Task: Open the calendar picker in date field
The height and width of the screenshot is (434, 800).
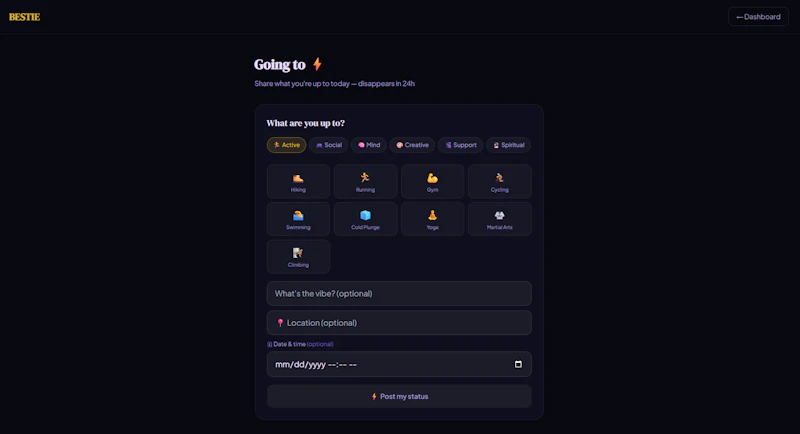Action: [x=518, y=364]
